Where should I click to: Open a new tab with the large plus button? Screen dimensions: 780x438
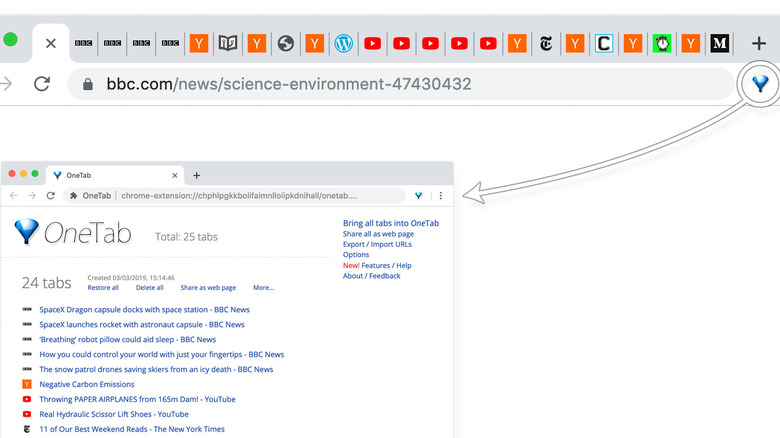click(x=758, y=43)
